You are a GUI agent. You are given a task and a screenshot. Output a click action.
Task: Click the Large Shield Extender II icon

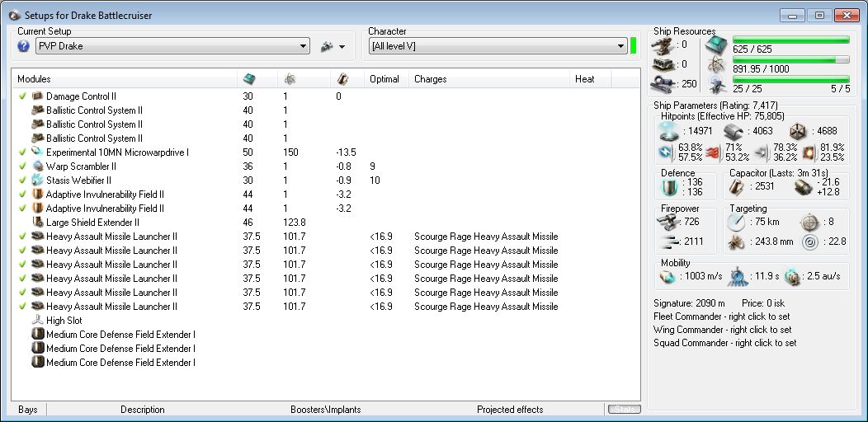click(38, 223)
